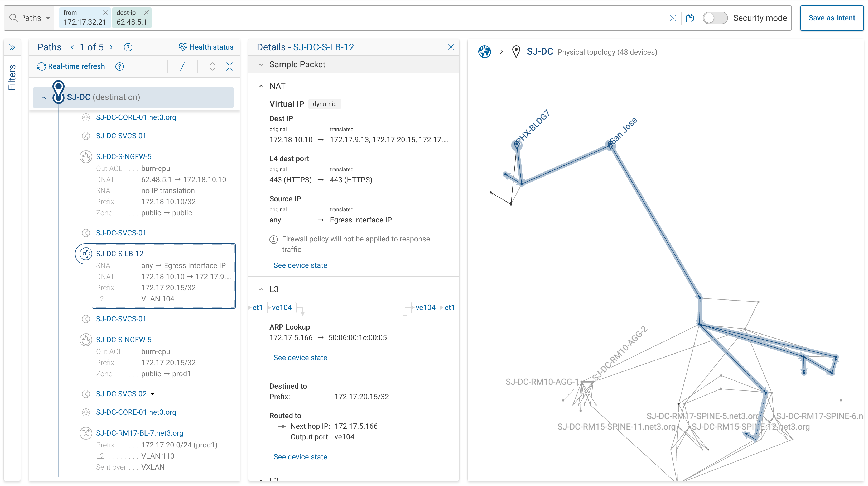868x486 pixels.
Task: Click the globe icon in topology breadcrumb
Action: 485,52
